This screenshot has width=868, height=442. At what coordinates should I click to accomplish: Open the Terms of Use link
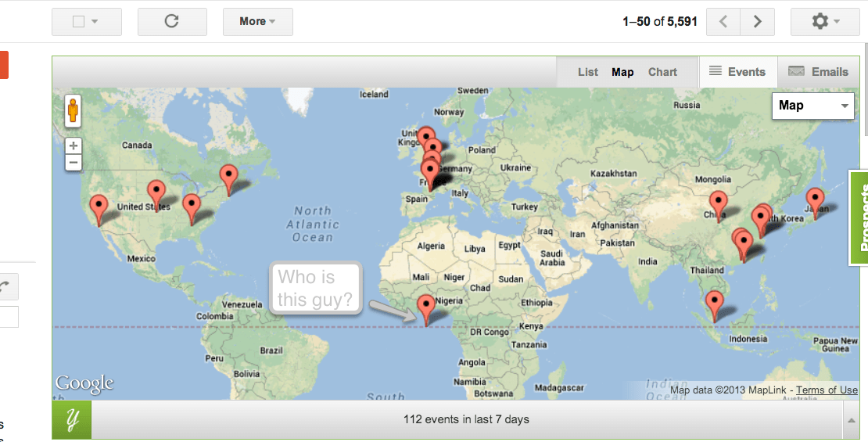[x=827, y=390]
